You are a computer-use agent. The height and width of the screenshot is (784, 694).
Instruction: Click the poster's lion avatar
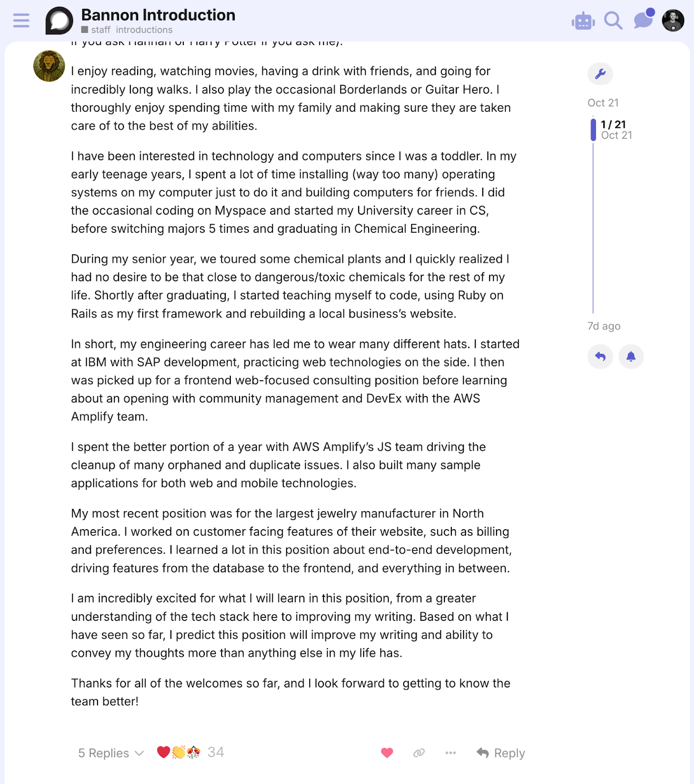point(49,65)
